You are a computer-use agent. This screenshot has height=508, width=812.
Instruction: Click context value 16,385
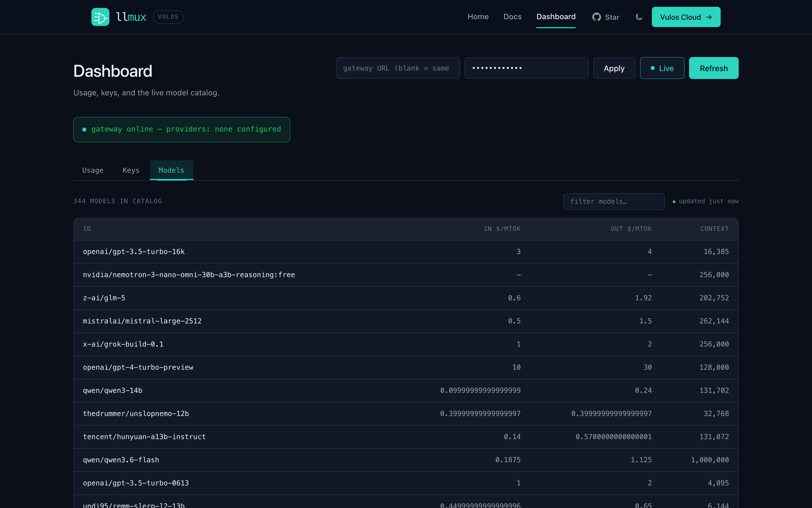coord(716,252)
